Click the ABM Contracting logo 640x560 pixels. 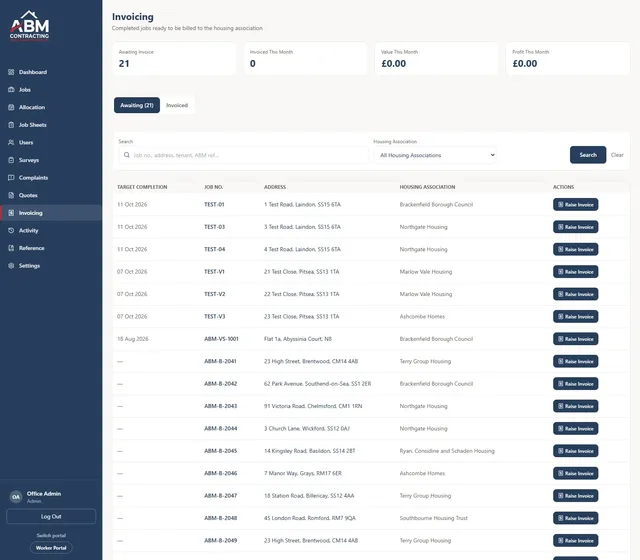[29, 25]
